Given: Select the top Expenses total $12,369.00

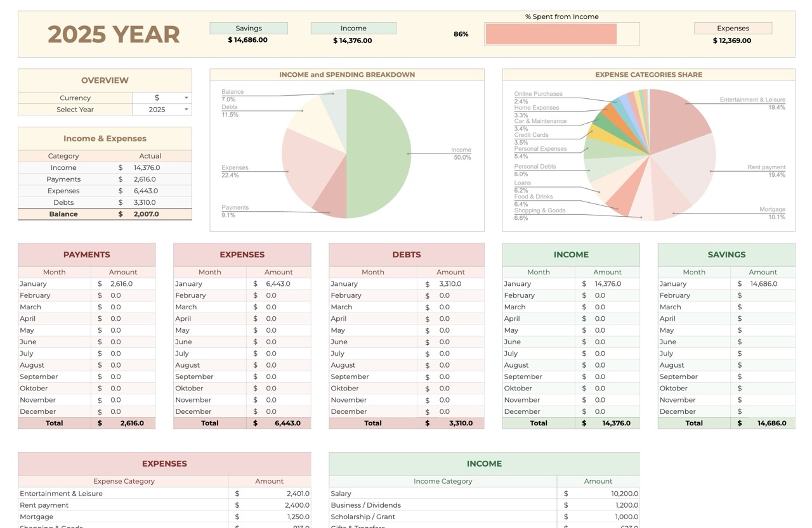Looking at the screenshot, I should 732,41.
